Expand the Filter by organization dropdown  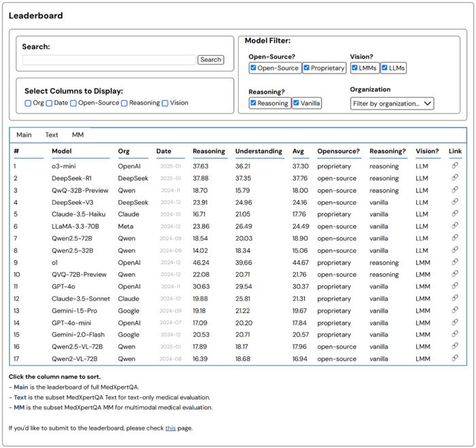[x=392, y=103]
